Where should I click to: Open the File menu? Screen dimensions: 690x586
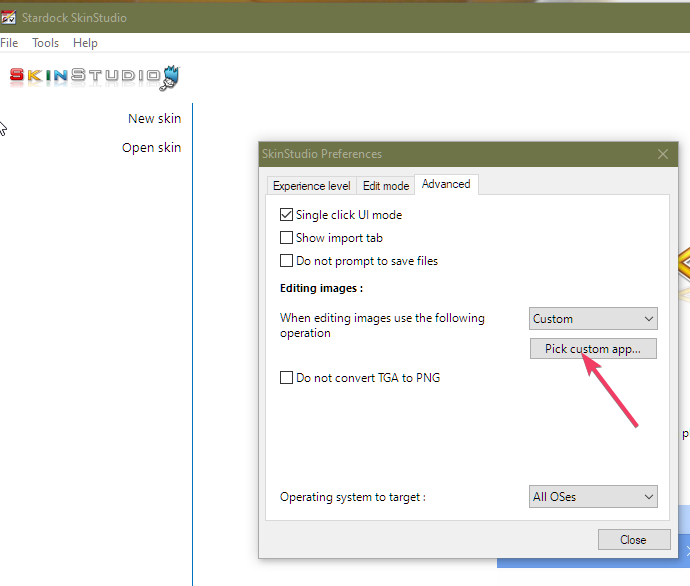[x=9, y=43]
